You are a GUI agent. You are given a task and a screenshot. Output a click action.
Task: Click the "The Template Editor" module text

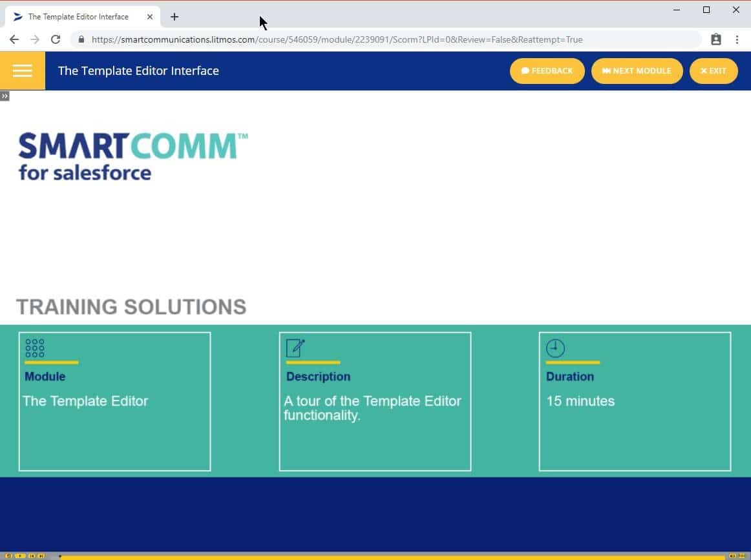[x=85, y=401]
